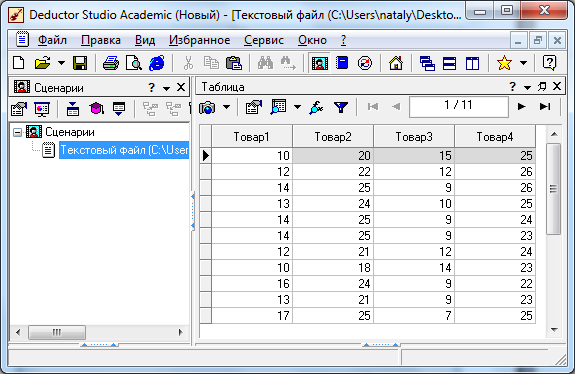The width and height of the screenshot is (575, 374).
Task: Click the Open folder icon
Action: 43,63
